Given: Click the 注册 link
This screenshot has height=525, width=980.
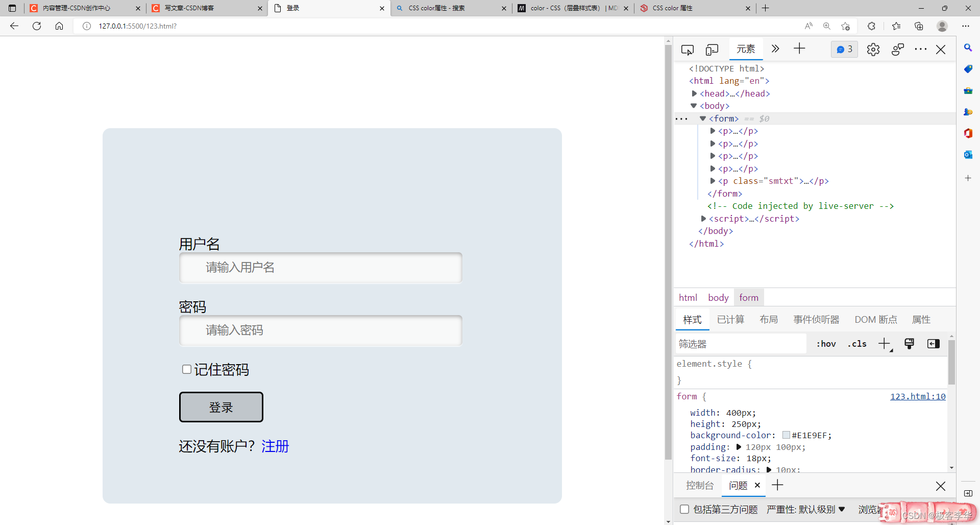Looking at the screenshot, I should (x=275, y=446).
